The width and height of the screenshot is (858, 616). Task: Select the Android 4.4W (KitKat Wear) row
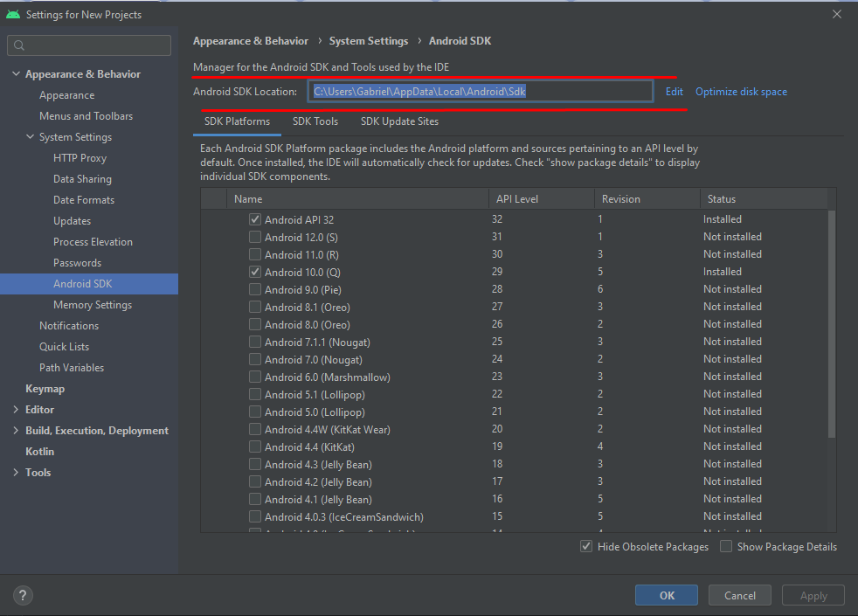tap(515, 429)
